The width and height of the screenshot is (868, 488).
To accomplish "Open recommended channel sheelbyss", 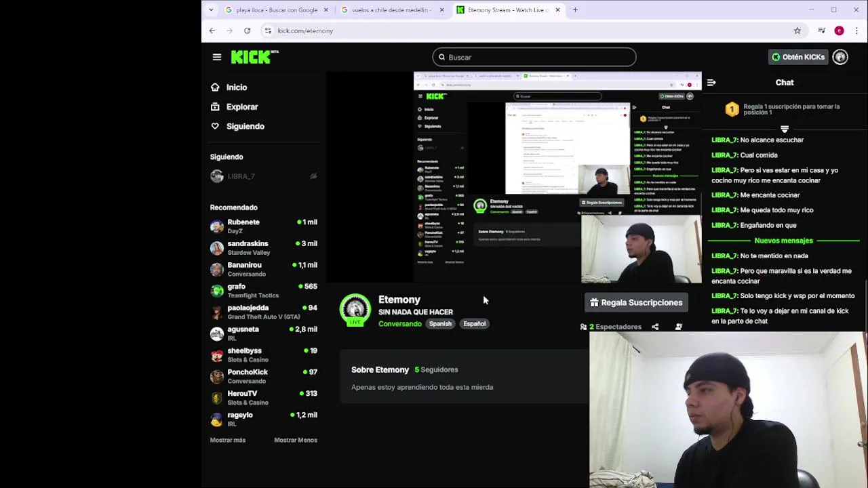I will (264, 355).
